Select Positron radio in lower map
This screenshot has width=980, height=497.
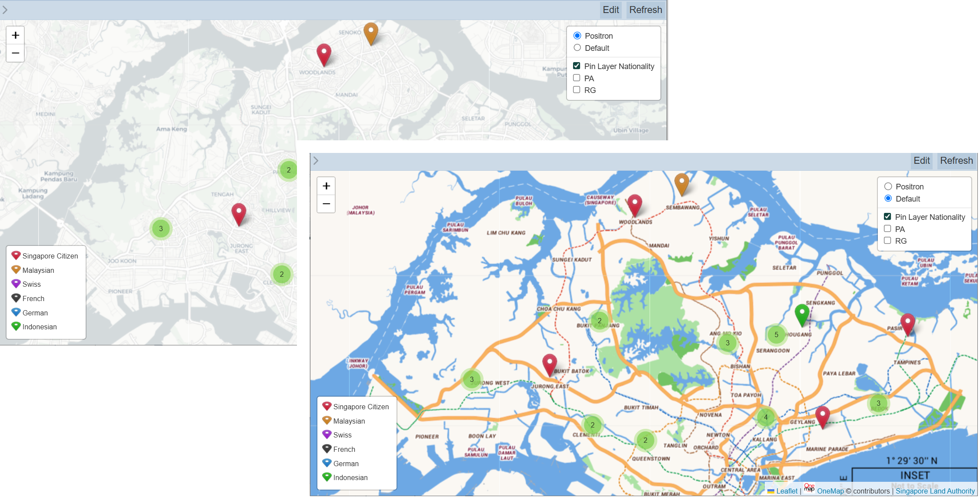click(888, 186)
